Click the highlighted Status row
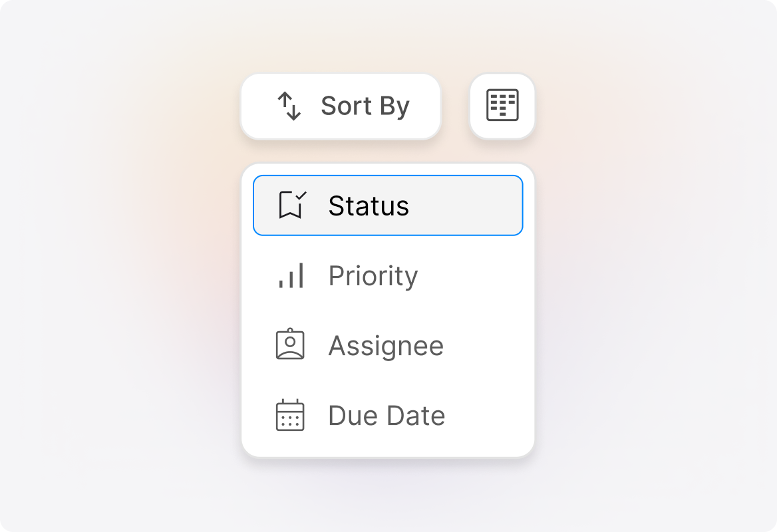 pyautogui.click(x=388, y=205)
